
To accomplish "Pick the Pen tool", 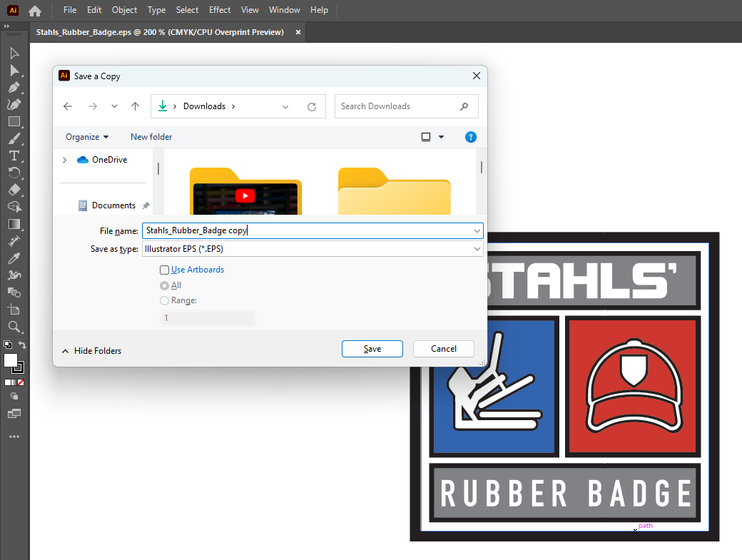I will coord(14,87).
